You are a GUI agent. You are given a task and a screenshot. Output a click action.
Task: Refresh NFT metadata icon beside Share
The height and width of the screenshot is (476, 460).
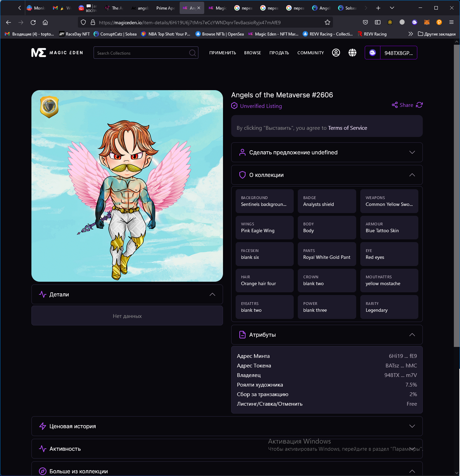419,105
